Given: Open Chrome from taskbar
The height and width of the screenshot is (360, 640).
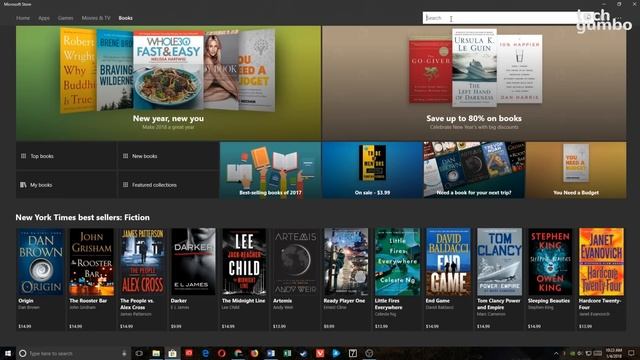Looking at the screenshot, I should click(238, 353).
